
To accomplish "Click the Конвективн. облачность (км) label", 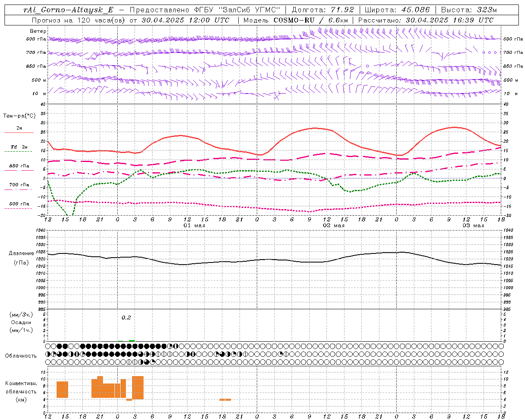I will click(21, 392).
